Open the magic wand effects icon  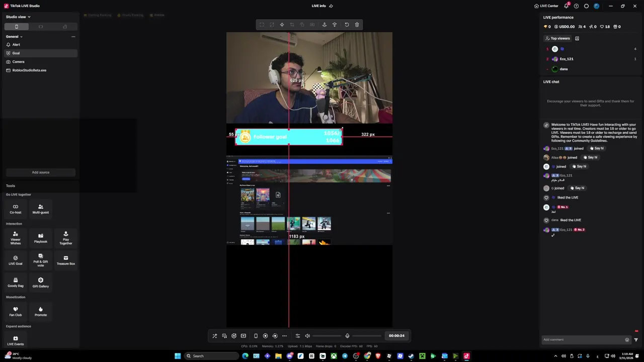point(215,336)
